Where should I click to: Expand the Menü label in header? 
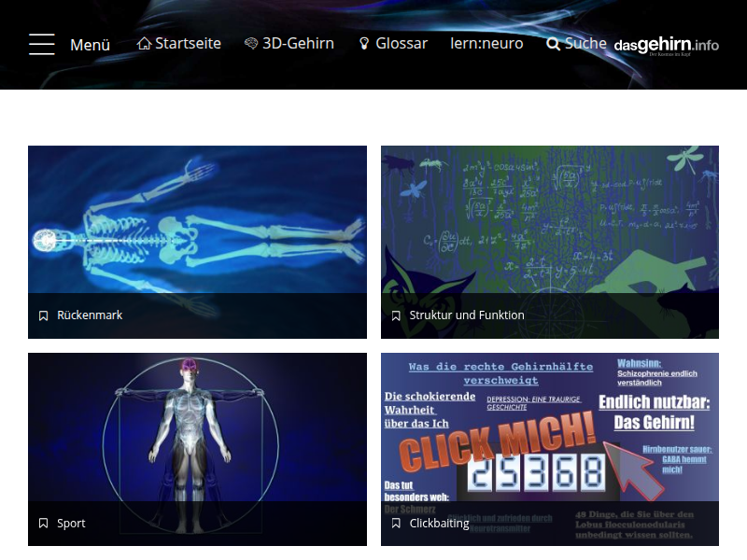[91, 45]
